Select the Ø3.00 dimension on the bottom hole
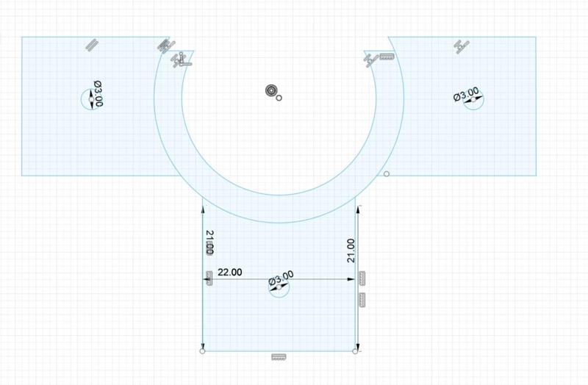Viewport: 588px width, 385px height. (x=282, y=278)
